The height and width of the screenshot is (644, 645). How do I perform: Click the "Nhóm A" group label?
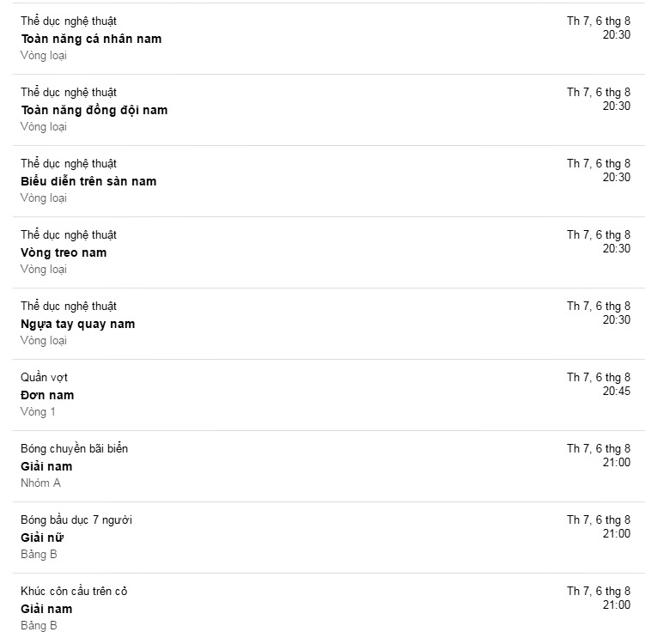point(40,483)
